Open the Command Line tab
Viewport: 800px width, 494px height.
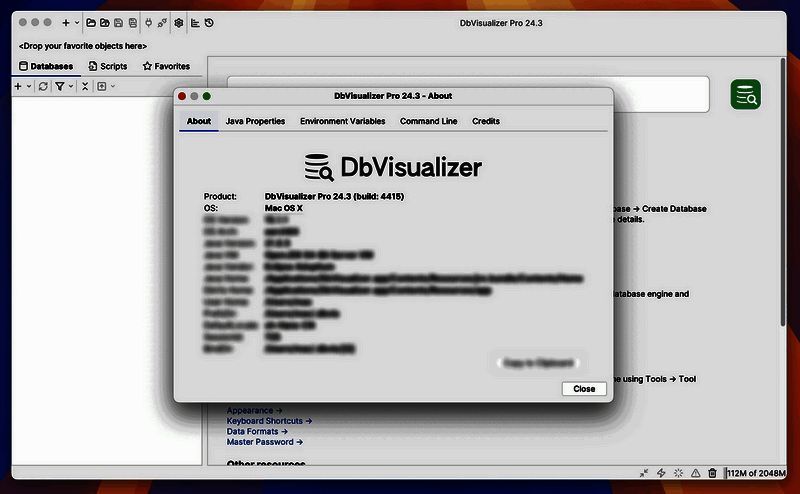429,121
